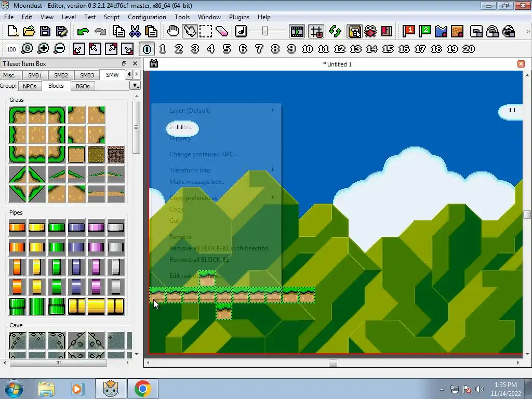Open Google Chrome from the taskbar
This screenshot has width=532, height=399.
(x=142, y=389)
